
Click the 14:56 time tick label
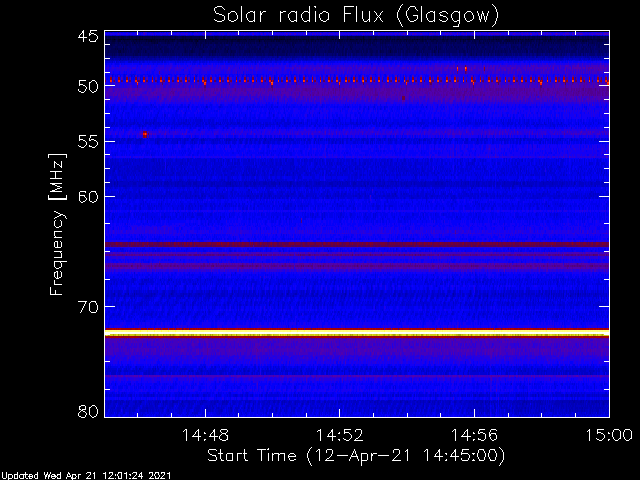474,435
